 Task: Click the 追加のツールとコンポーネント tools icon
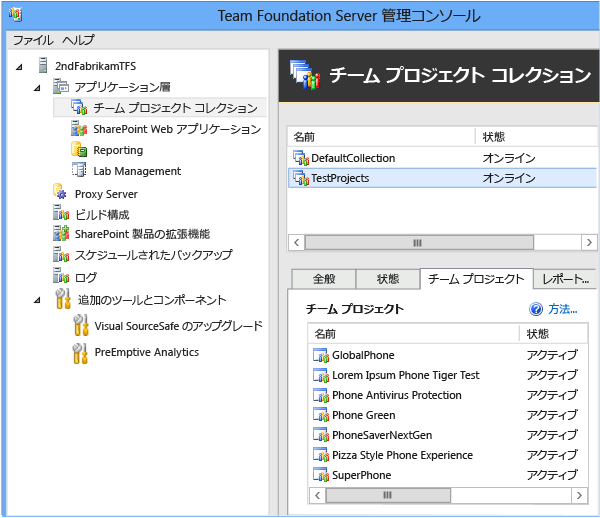click(x=63, y=299)
